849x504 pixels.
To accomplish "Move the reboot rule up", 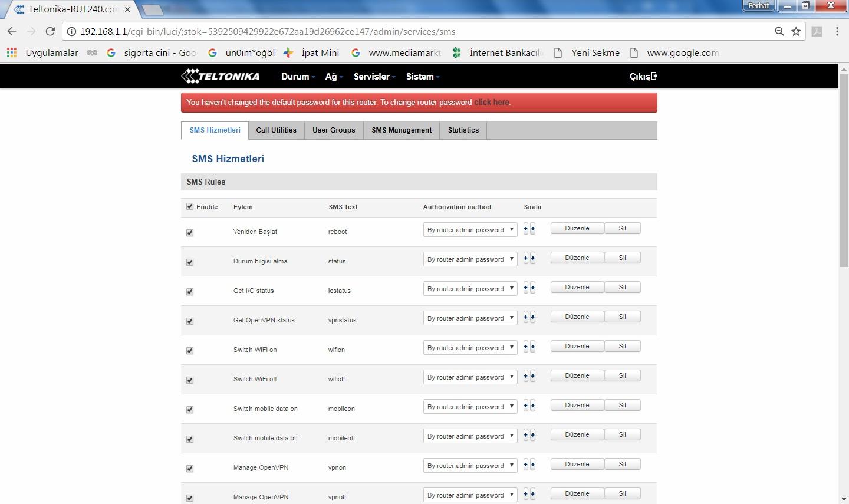I will coord(526,229).
